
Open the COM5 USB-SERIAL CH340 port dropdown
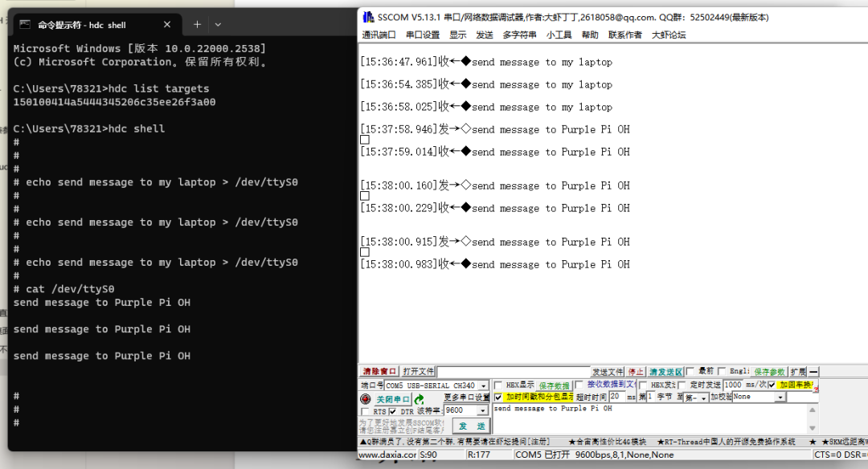pos(483,386)
